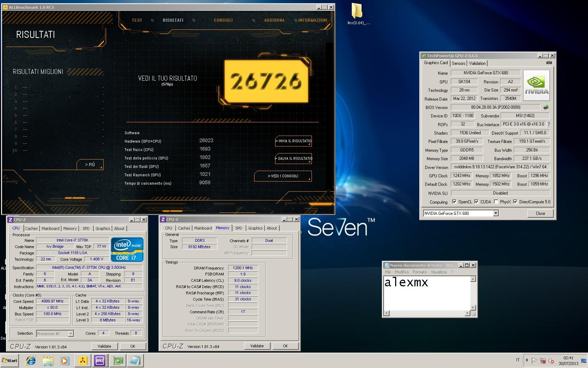This screenshot has width=588, height=368.
Task: Click the VEDI I CONSIGLI button
Action: pos(283,176)
